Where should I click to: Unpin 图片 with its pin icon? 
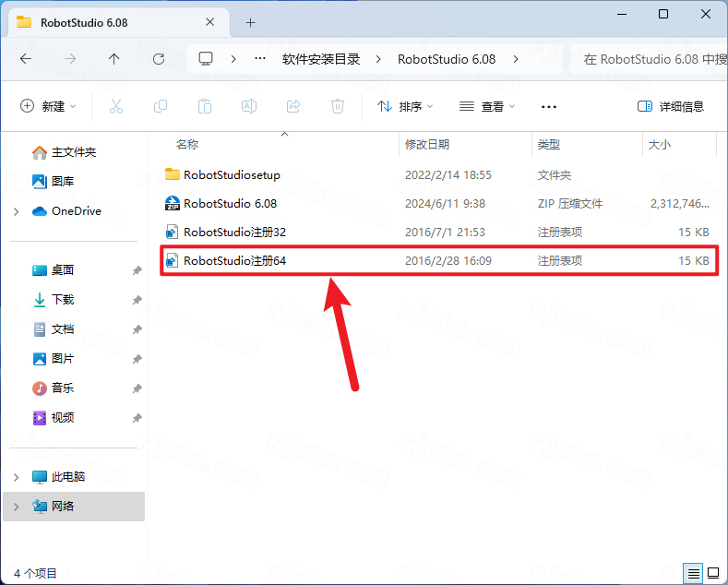click(137, 359)
